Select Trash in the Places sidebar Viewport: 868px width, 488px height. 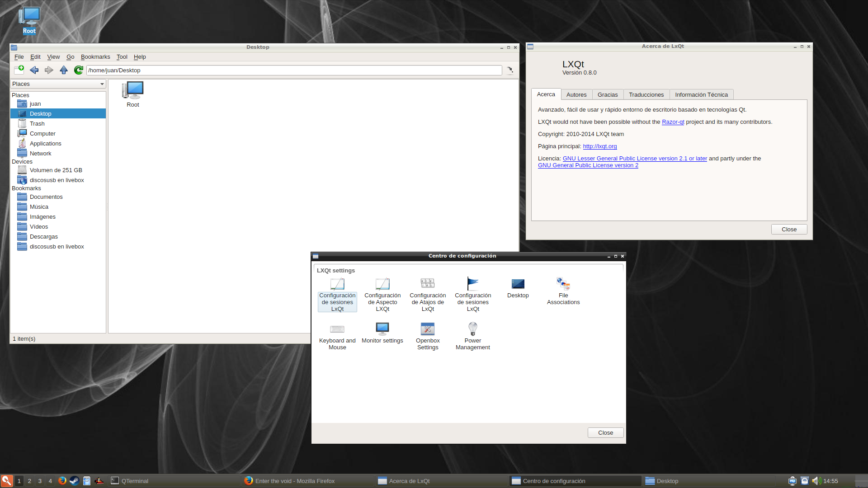[x=37, y=124]
